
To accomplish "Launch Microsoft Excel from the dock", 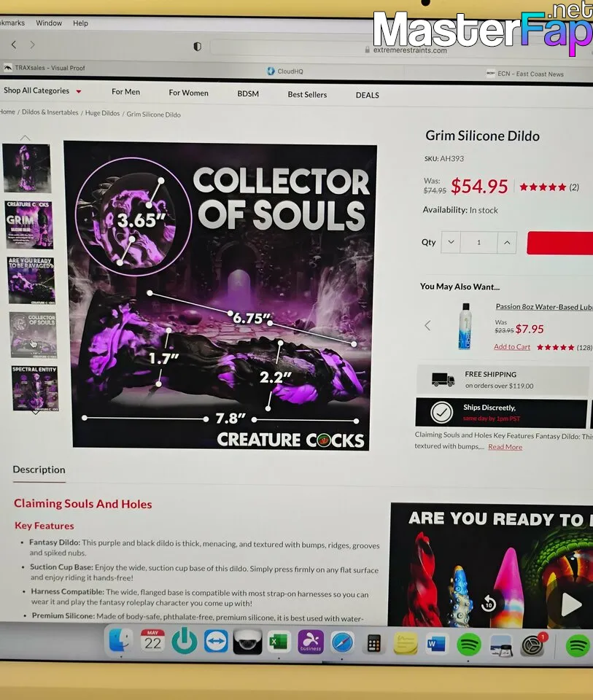I will (x=279, y=643).
